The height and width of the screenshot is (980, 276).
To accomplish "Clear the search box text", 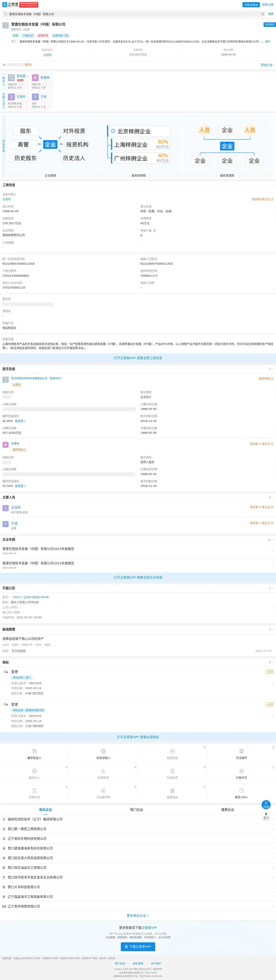I will (x=263, y=14).
